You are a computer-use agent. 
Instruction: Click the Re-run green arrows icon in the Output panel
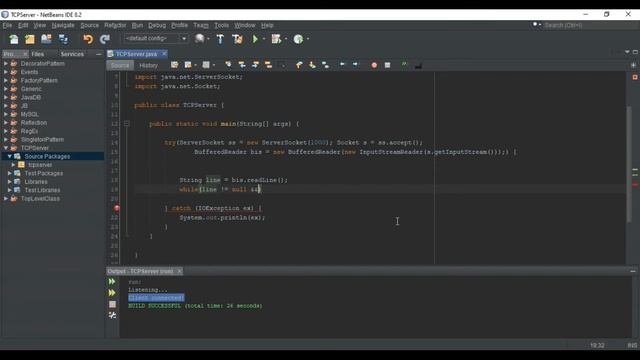[112, 282]
